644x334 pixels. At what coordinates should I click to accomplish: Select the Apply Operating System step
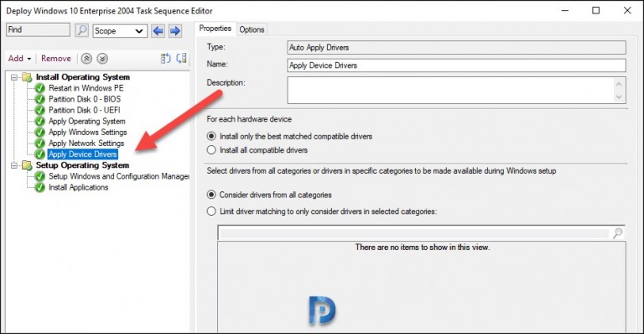[87, 121]
